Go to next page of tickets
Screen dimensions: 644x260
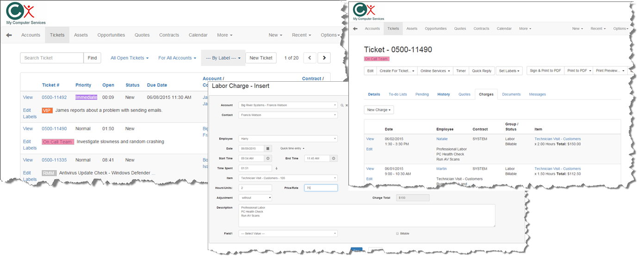pyautogui.click(x=324, y=58)
